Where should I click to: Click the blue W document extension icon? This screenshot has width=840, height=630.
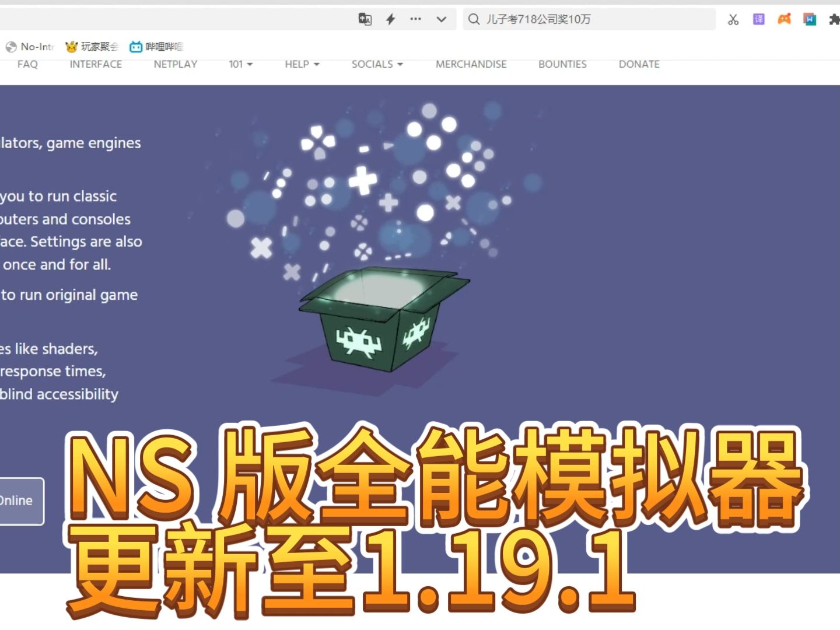tap(810, 19)
